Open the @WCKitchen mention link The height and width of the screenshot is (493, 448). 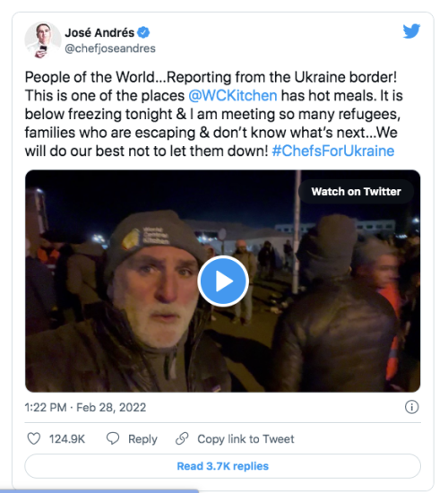tap(233, 96)
